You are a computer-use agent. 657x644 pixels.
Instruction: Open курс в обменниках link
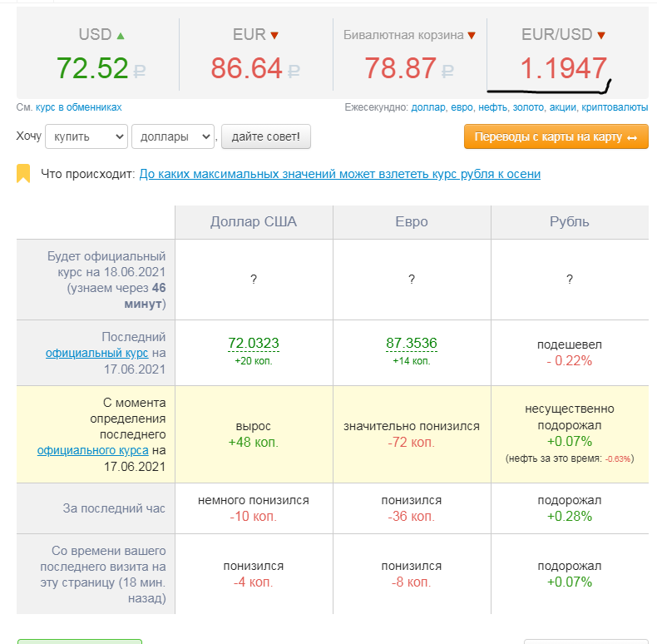point(79,107)
